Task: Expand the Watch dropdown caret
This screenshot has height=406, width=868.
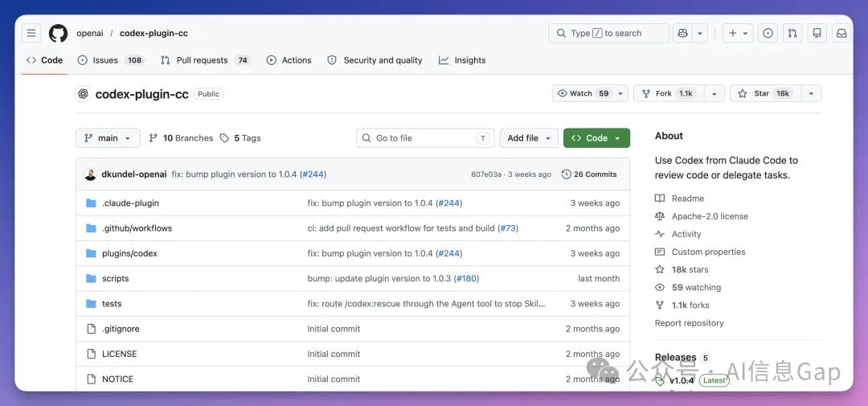Action: [620, 93]
